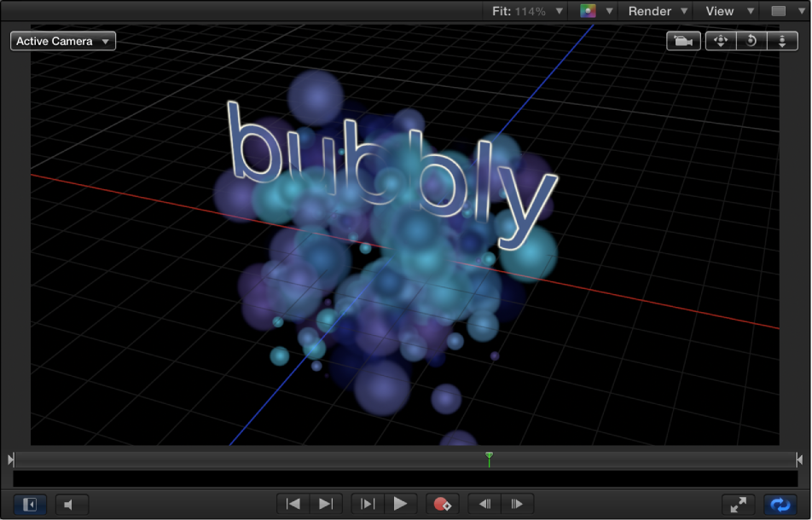Select the Dolly 3D view tool
Viewport: 812px width, 520px height.
click(782, 41)
